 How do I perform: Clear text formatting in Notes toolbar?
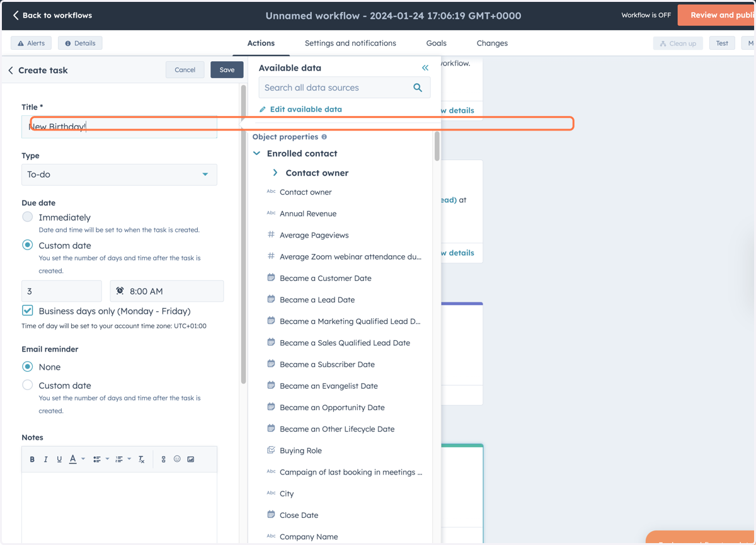coord(142,459)
